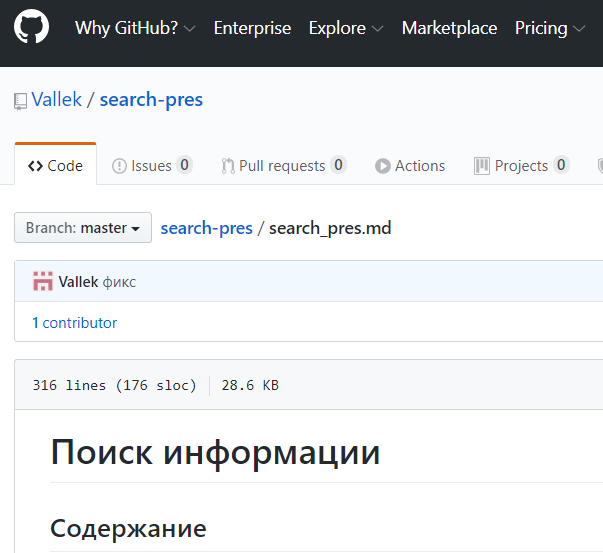Open the search-pres repository title link
603x553 pixels.
[x=151, y=100]
